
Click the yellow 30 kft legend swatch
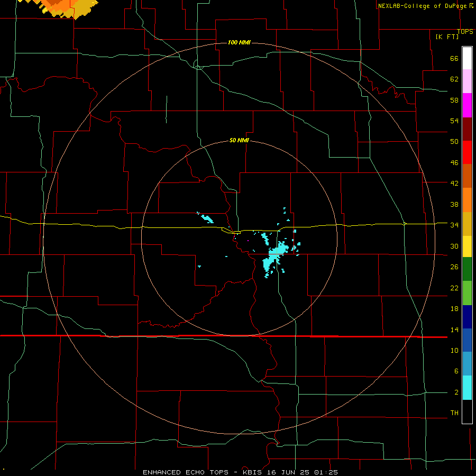[467, 246]
